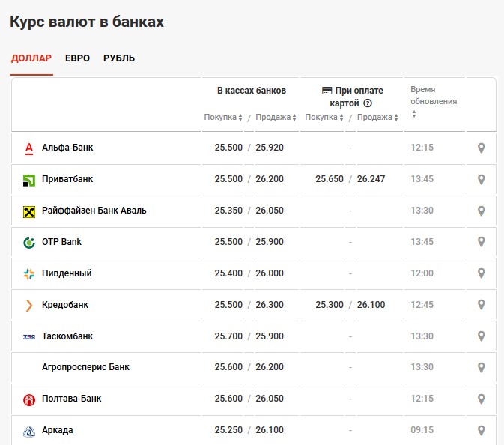This screenshot has height=445, width=504.
Task: Click В кассах банков column header
Action: (x=252, y=91)
